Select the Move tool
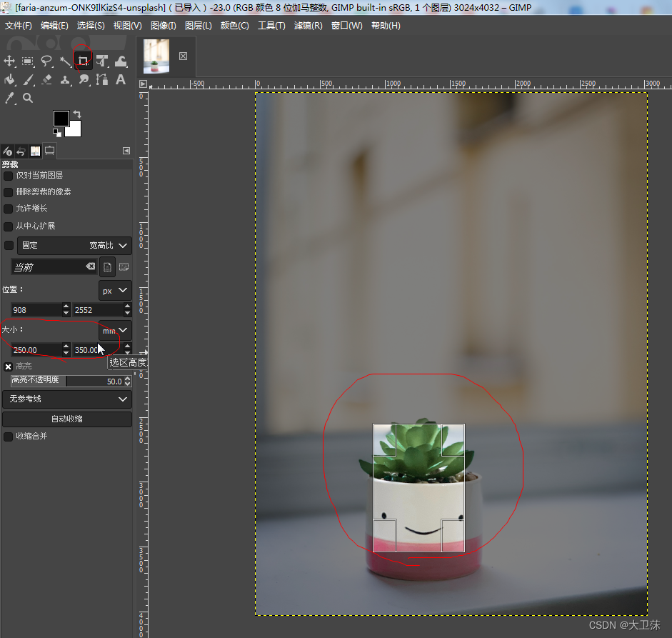The image size is (672, 638). coord(9,61)
